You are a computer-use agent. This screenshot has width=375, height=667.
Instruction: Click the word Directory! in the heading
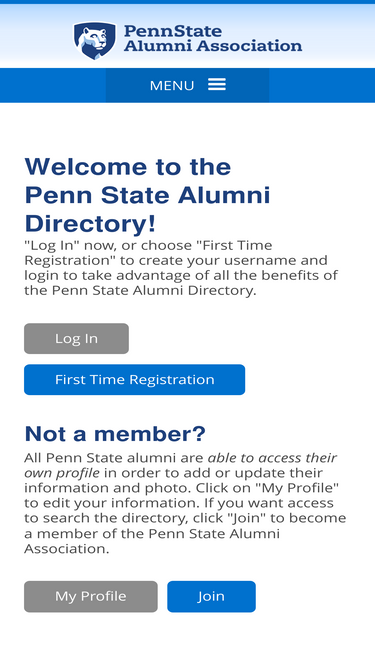coord(90,224)
